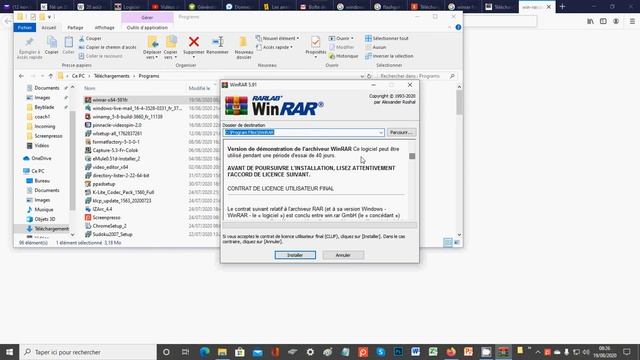Switch to the Affichage ribbon tab
The height and width of the screenshot is (360, 640).
pos(104,28)
